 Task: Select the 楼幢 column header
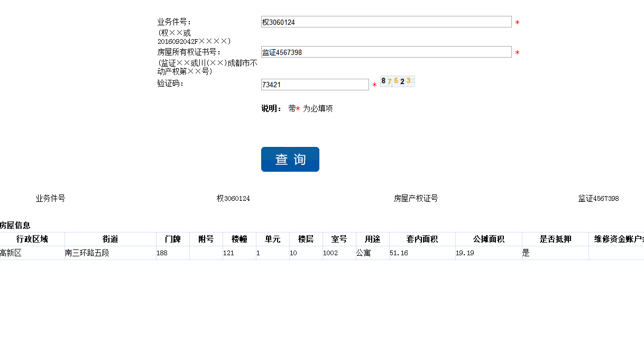pyautogui.click(x=239, y=239)
